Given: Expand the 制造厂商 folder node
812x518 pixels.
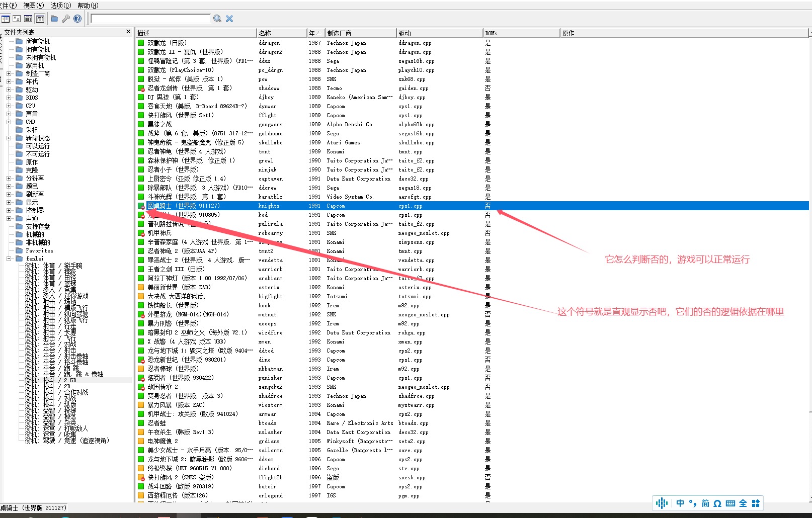Looking at the screenshot, I should (x=9, y=73).
